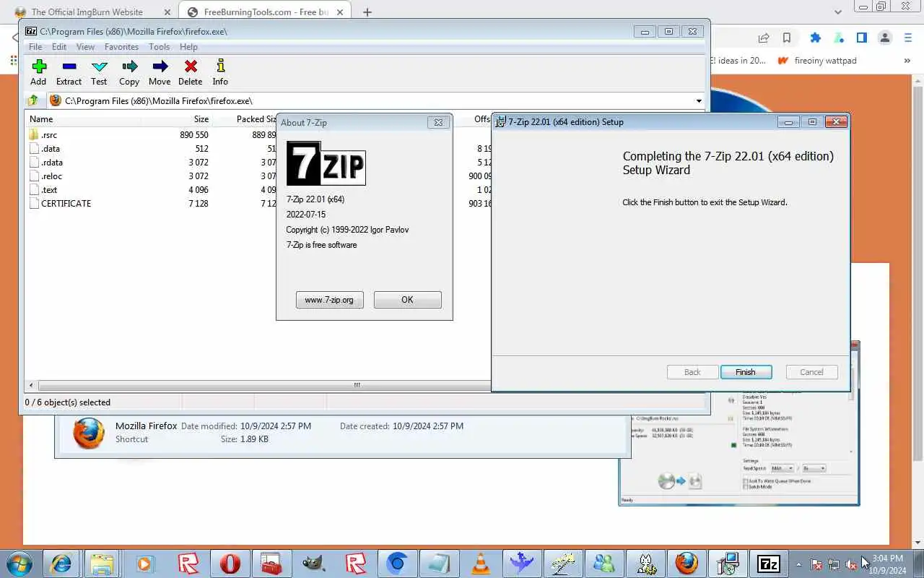The height and width of the screenshot is (578, 924).
Task: Open Windows Start menu
Action: [19, 563]
